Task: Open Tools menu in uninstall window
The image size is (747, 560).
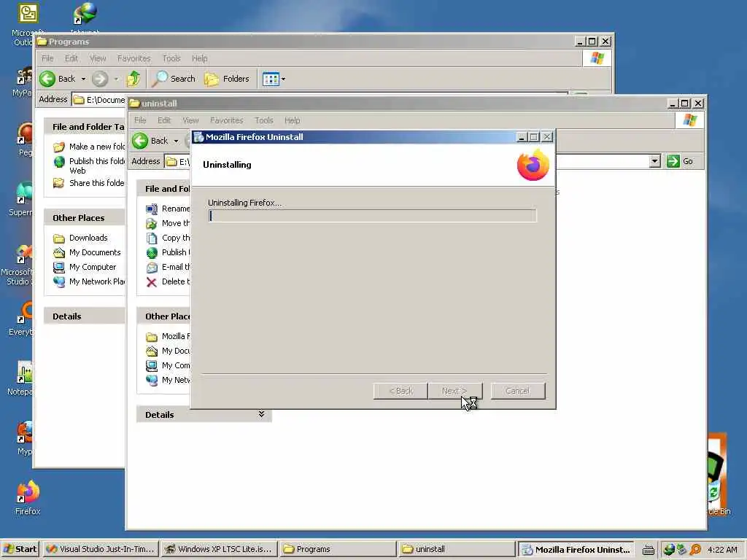Action: 264,120
